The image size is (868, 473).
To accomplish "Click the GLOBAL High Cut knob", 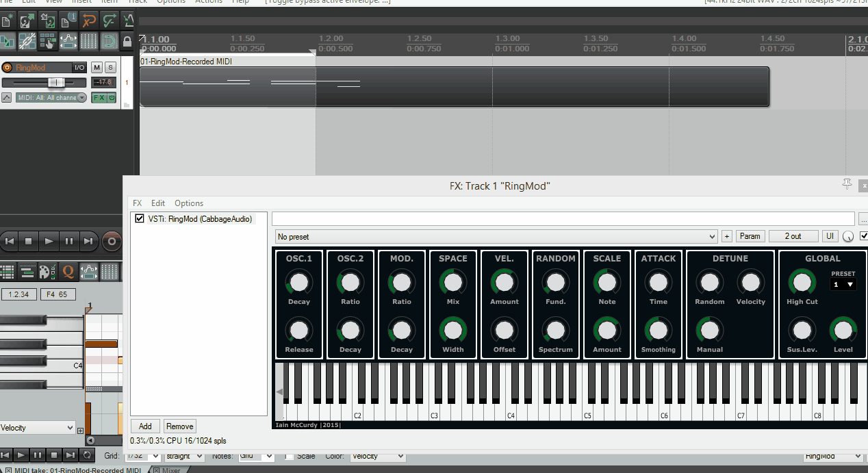I will click(x=802, y=282).
